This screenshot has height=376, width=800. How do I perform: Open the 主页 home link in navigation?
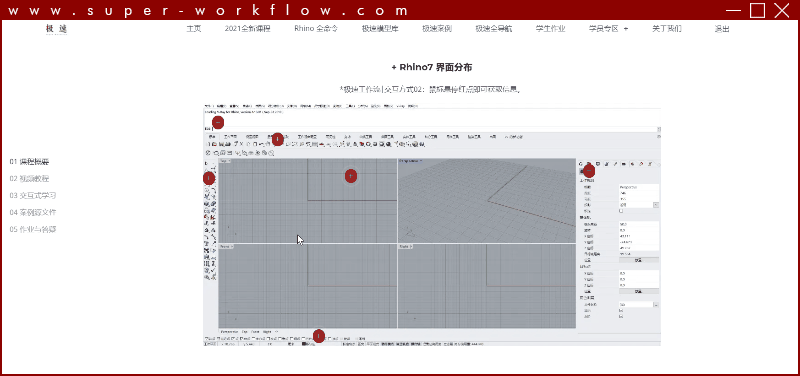[x=194, y=29]
